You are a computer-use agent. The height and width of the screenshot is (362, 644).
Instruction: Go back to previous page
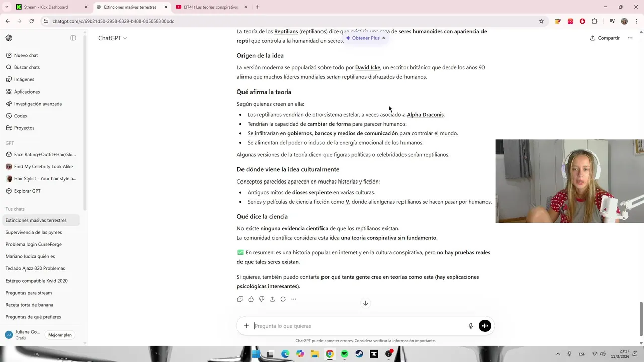[8, 21]
